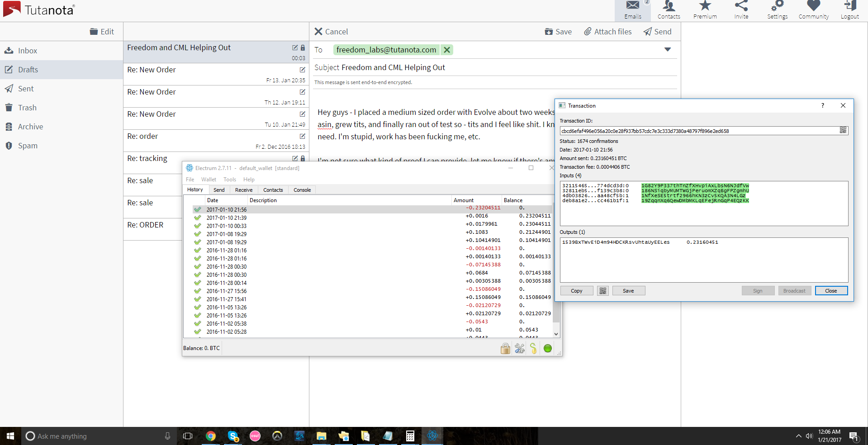Screen dimensions: 868x445
Task: Click Electrum password lock icon
Action: pyautogui.click(x=505, y=348)
